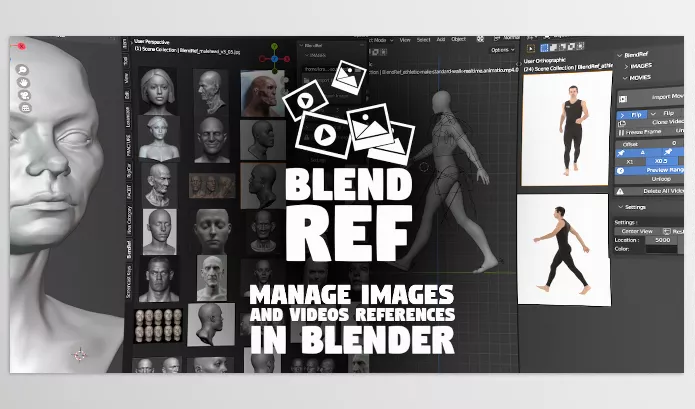
Task: Click the blue Z center of navigation gizmo
Action: [x=274, y=58]
